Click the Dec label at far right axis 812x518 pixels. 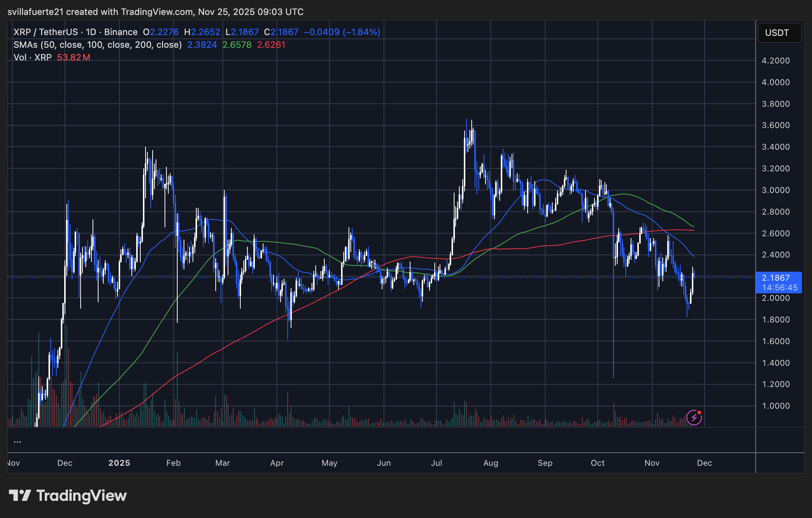point(705,463)
